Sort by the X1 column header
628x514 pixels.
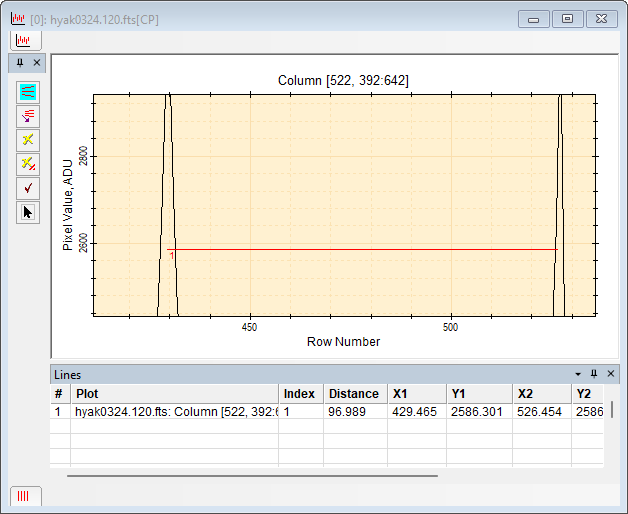click(x=418, y=394)
